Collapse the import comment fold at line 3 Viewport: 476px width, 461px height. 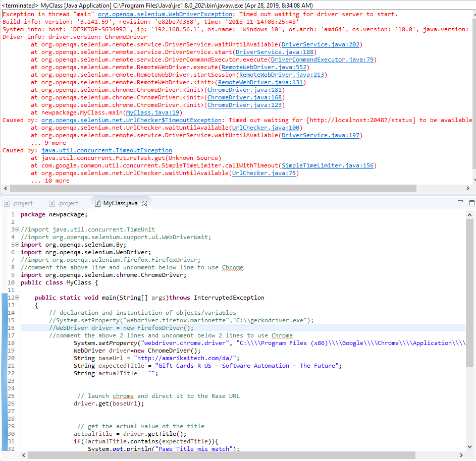click(x=17, y=229)
